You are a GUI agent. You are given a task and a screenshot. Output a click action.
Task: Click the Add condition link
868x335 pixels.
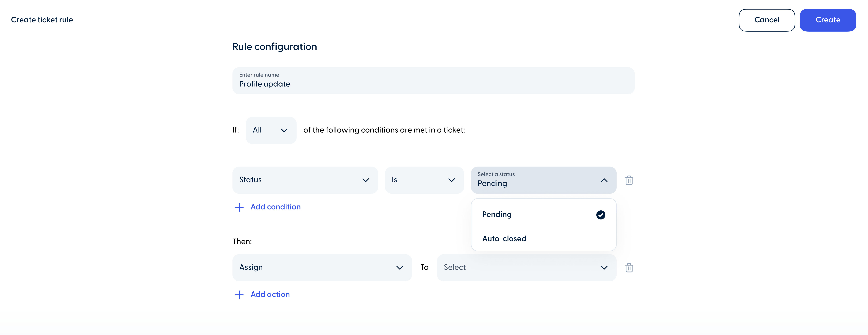tap(275, 207)
